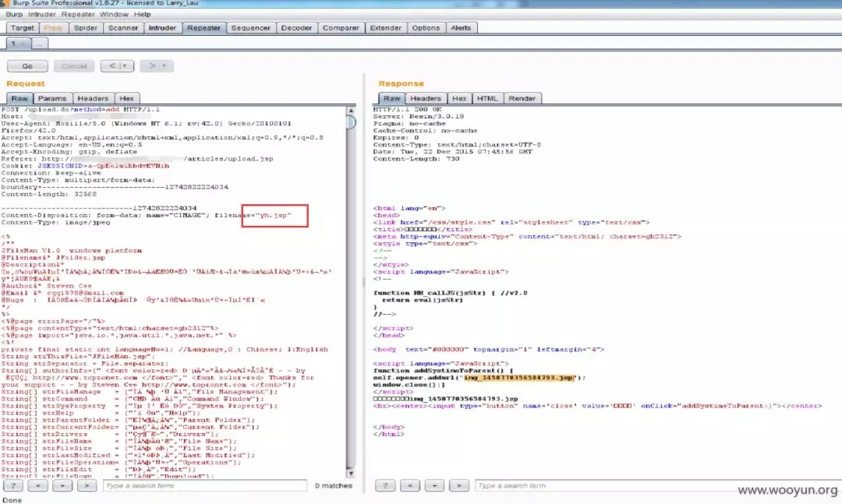This screenshot has height=504, width=842.
Task: Open the Intruder menu in menu bar
Action: click(x=42, y=15)
